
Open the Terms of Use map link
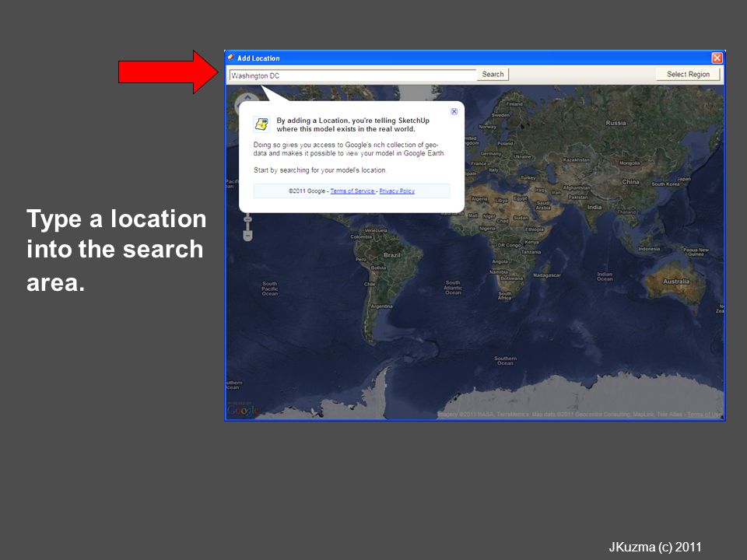click(x=705, y=415)
